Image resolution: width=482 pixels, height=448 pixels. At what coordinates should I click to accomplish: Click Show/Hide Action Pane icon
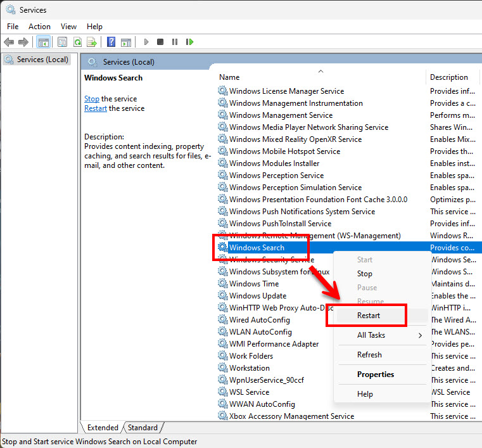pos(126,42)
